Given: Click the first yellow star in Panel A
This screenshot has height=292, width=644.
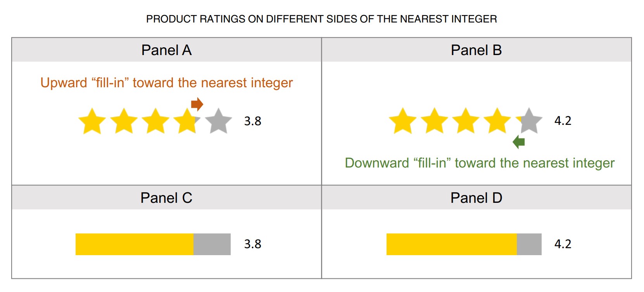Looking at the screenshot, I should 92,122.
